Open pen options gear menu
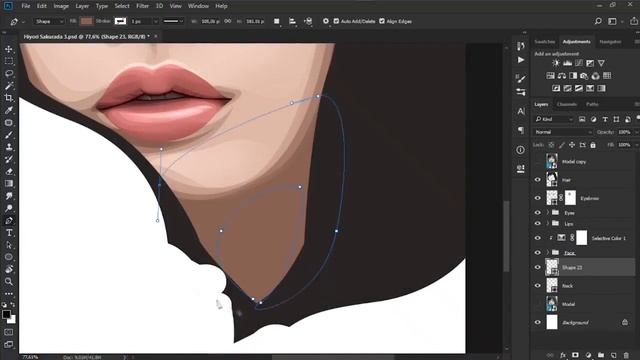 pyautogui.click(x=326, y=21)
